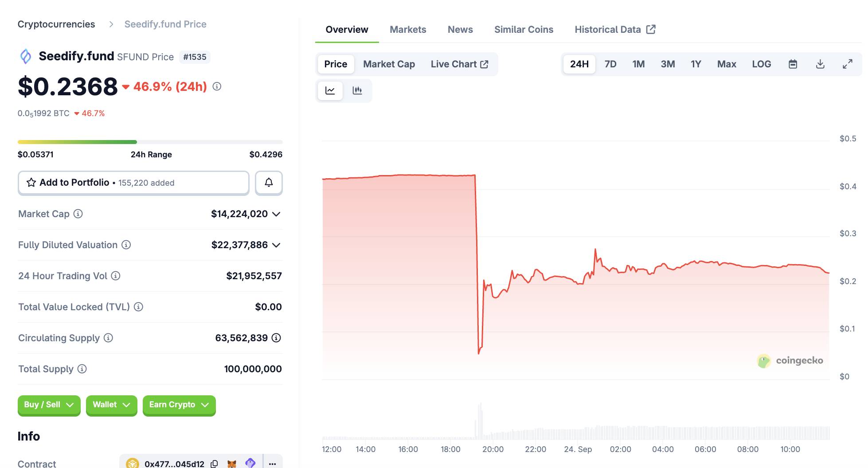Click the Total Value Locked info icon

[x=138, y=307]
